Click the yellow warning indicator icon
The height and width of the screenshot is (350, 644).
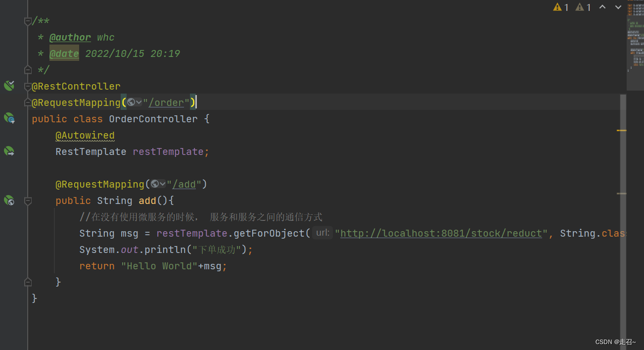pyautogui.click(x=557, y=7)
